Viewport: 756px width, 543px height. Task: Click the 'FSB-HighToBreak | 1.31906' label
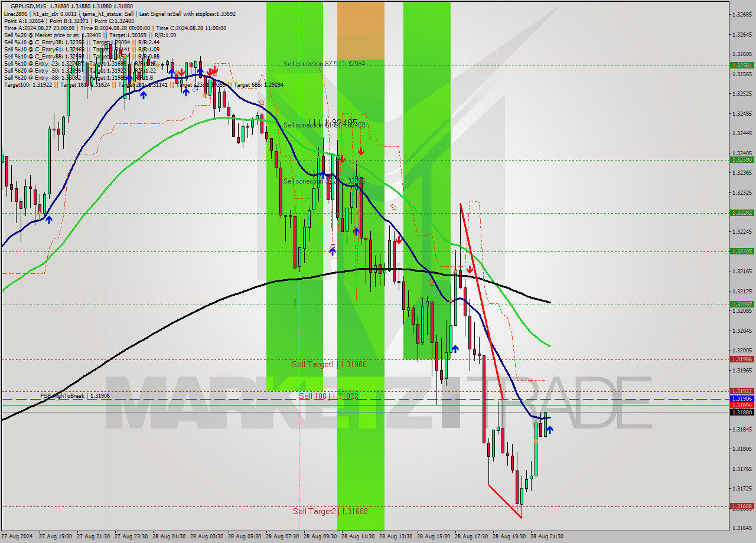coord(75,395)
